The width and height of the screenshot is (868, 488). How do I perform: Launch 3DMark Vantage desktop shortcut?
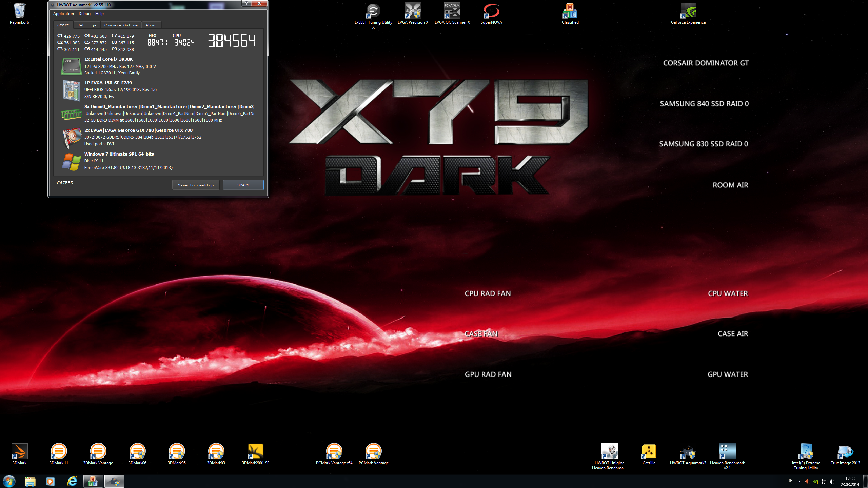tap(98, 454)
